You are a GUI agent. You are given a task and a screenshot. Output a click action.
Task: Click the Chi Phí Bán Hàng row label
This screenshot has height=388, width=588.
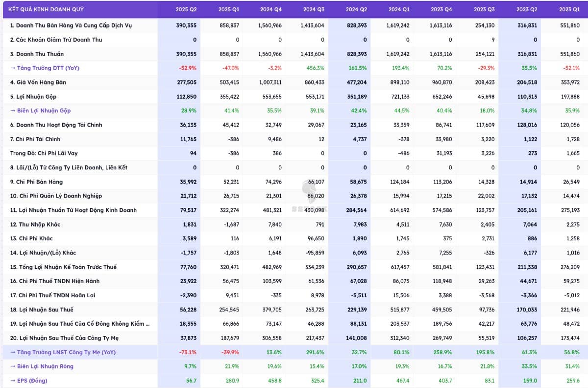pyautogui.click(x=36, y=182)
